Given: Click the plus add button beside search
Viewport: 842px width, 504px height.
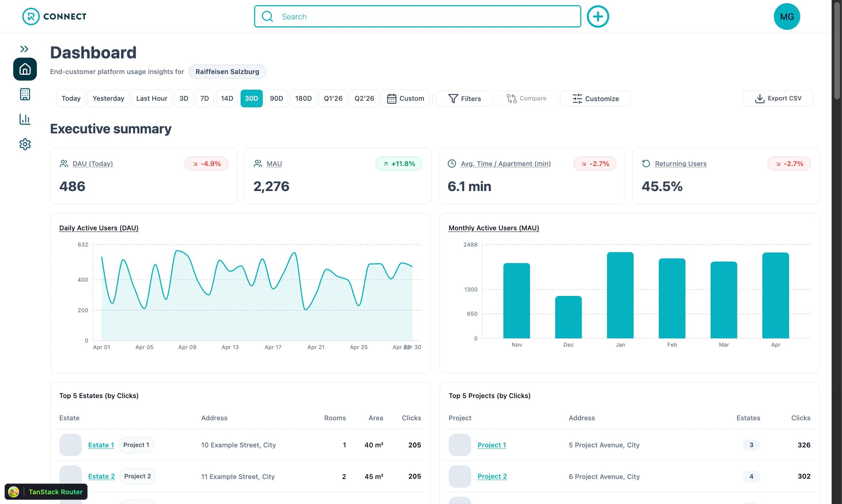Looking at the screenshot, I should tap(598, 17).
